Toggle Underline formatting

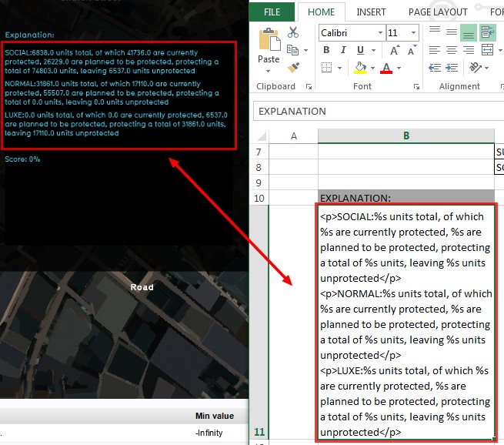360,50
